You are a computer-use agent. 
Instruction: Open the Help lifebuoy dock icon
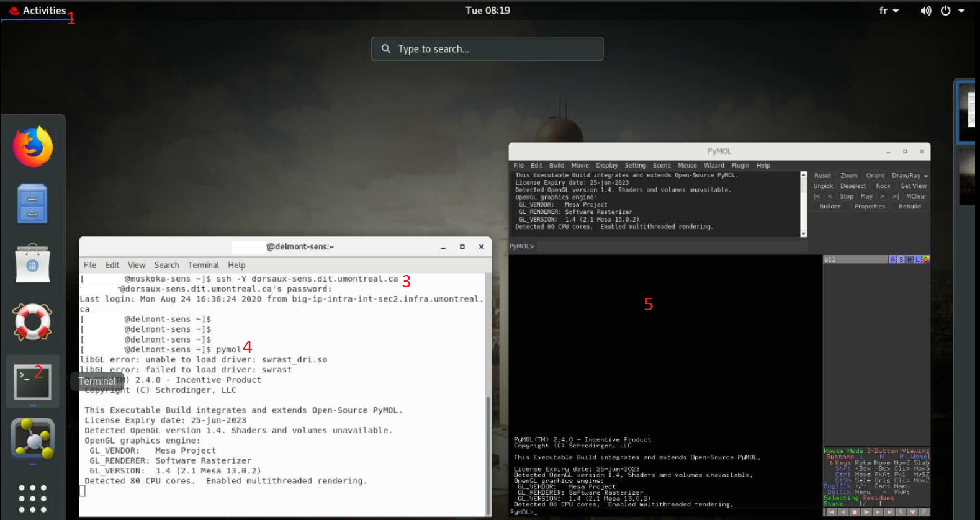(32, 321)
